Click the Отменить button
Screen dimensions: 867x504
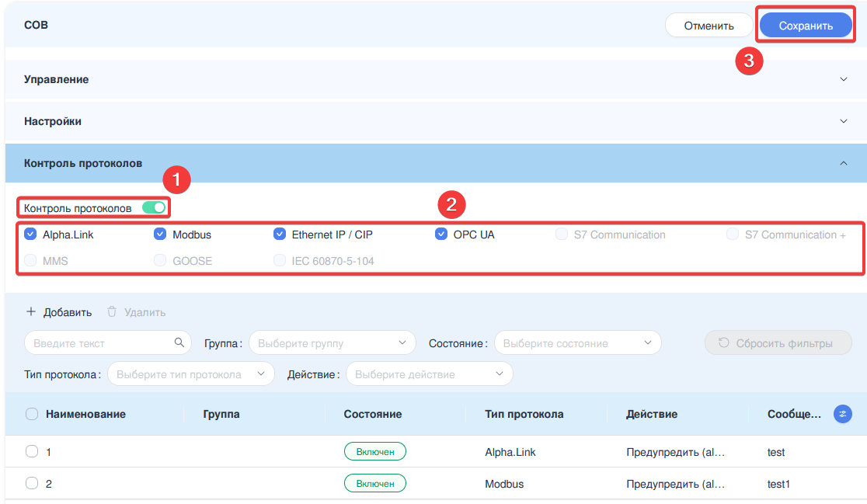click(x=709, y=26)
